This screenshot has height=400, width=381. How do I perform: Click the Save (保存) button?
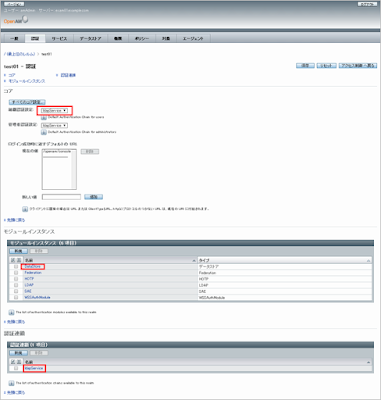tap(305, 65)
